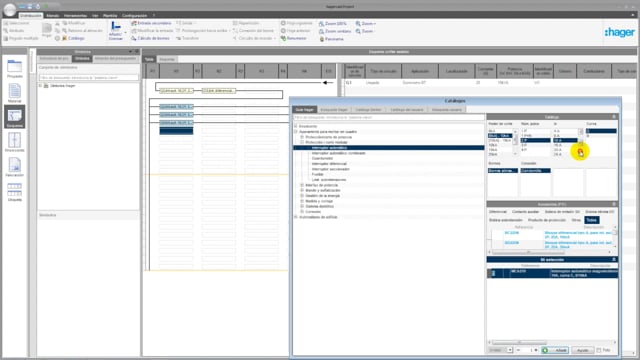Image resolution: width=640 pixels, height=360 pixels.
Task: Select the Todos accessory filter
Action: (x=591, y=220)
